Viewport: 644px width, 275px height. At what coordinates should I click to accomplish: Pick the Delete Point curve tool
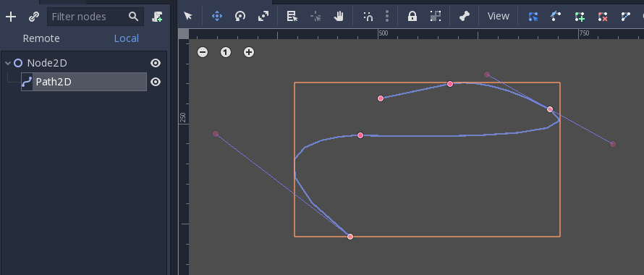tap(603, 17)
